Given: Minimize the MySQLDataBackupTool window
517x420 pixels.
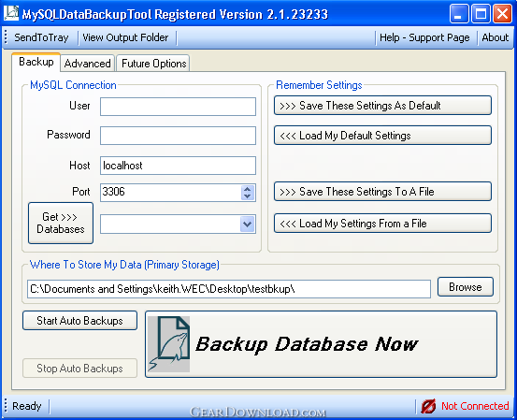Looking at the screenshot, I should pyautogui.click(x=459, y=14).
